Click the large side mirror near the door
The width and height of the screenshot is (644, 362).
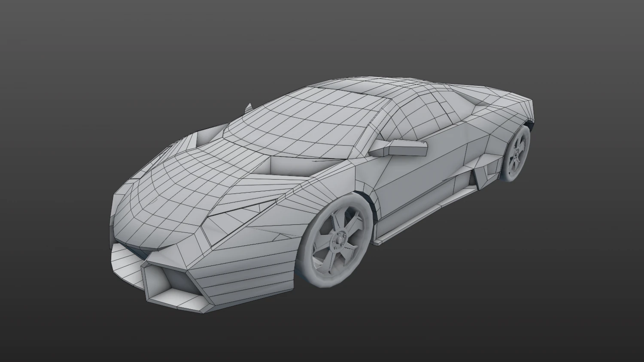[398, 148]
